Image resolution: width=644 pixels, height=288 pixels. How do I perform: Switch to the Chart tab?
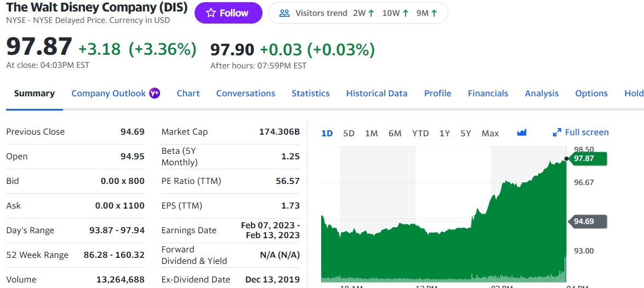(188, 94)
